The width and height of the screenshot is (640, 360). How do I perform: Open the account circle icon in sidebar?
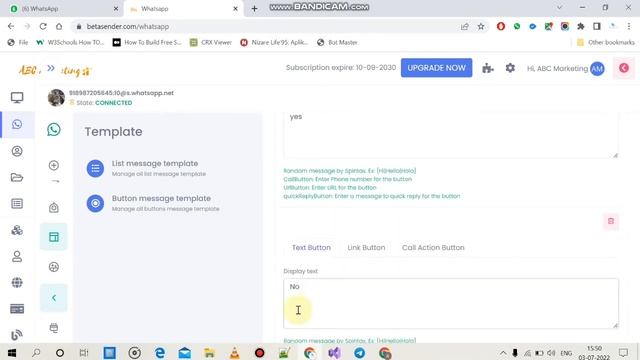(17, 151)
